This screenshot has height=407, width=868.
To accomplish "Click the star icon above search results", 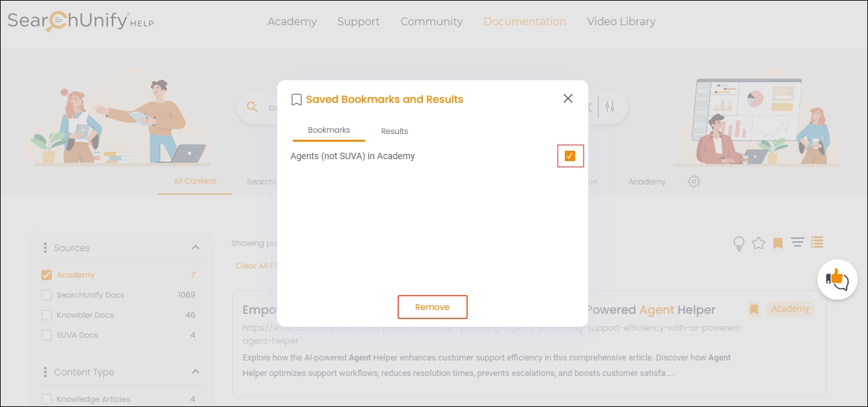I will point(759,243).
